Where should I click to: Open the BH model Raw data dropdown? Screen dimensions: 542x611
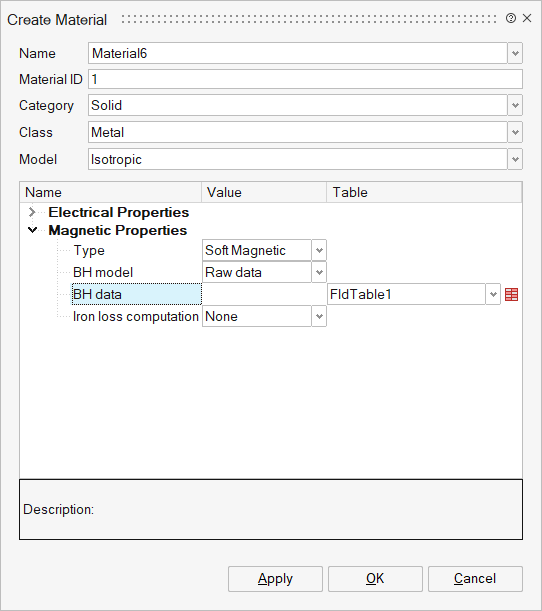pos(319,272)
